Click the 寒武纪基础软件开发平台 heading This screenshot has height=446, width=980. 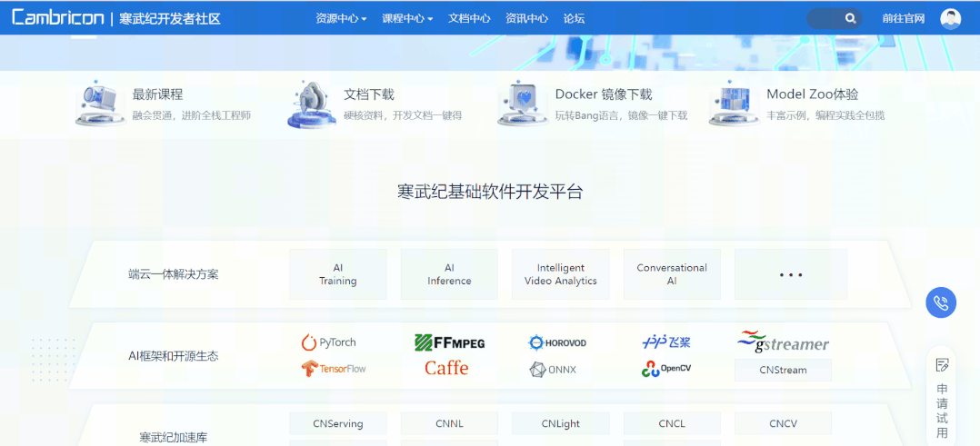pos(490,192)
